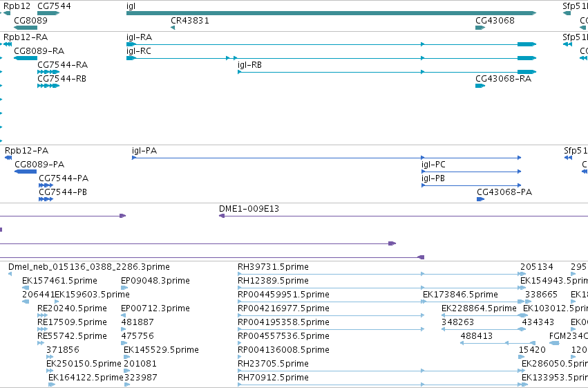
Task: Select the igl-PA protein label
Action: (144, 151)
